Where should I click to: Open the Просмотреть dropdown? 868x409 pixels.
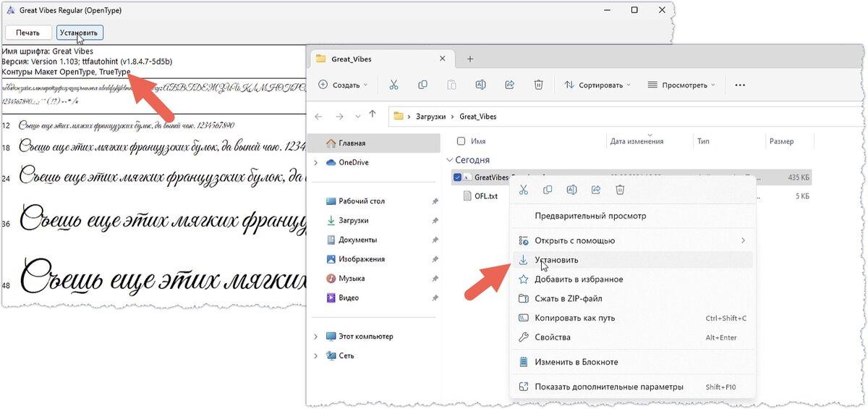682,85
